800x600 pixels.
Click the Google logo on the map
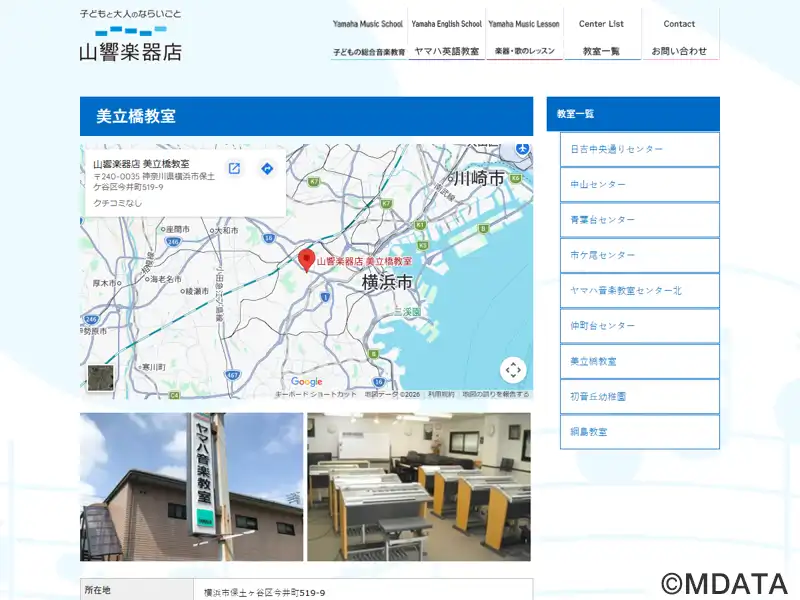click(306, 381)
